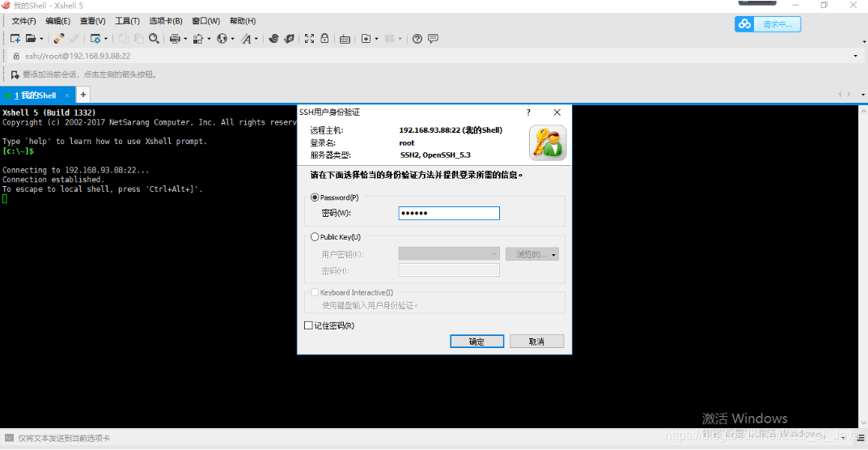Click the terminal scrollbar up arrow
This screenshot has height=450, width=868.
(x=864, y=111)
